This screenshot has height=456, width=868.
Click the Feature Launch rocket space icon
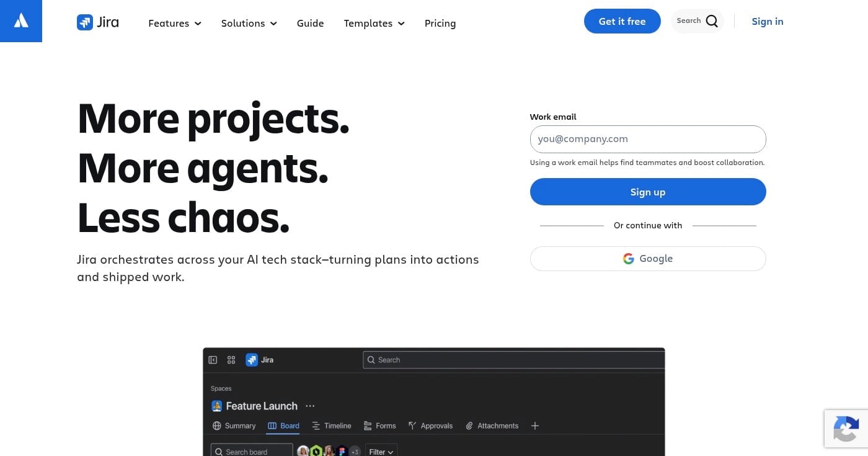pyautogui.click(x=217, y=406)
